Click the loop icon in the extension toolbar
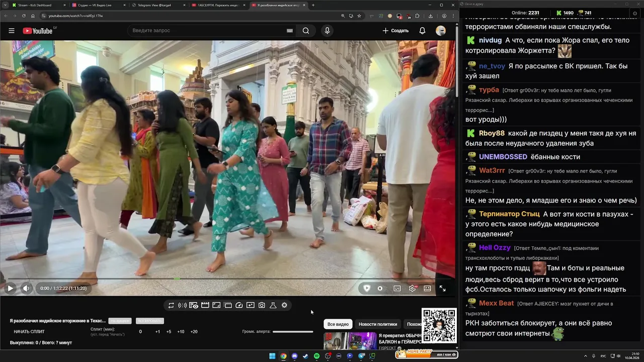The width and height of the screenshot is (644, 362). [171, 305]
